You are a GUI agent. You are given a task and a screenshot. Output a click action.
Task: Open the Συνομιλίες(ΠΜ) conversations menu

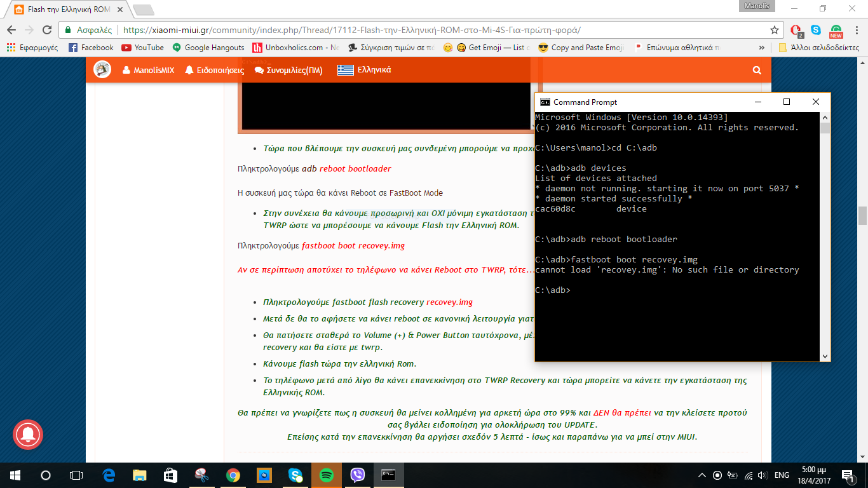coord(288,71)
